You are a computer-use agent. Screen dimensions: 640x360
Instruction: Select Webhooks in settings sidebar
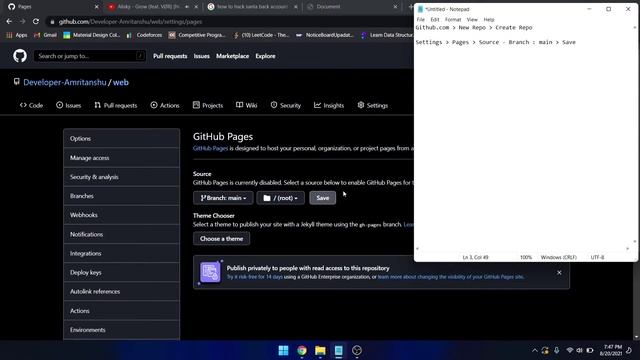tap(121, 215)
